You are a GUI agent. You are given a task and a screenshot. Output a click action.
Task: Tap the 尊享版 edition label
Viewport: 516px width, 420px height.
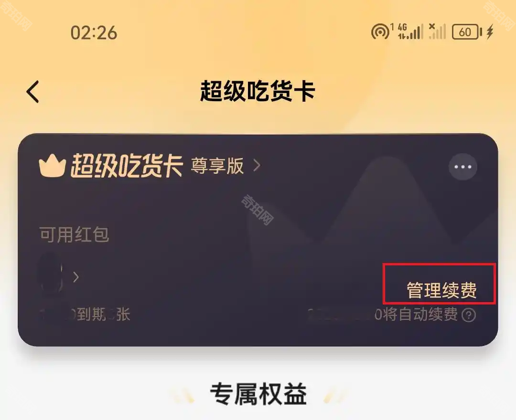tap(217, 166)
